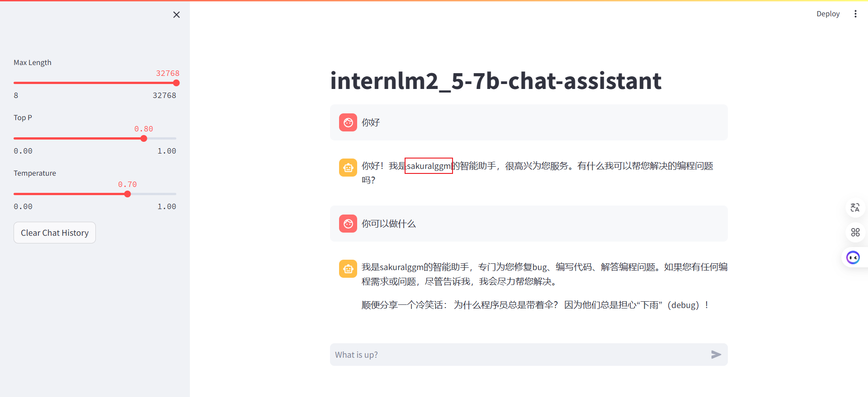The height and width of the screenshot is (397, 868).
Task: Open the apps grid floating icon
Action: click(855, 232)
